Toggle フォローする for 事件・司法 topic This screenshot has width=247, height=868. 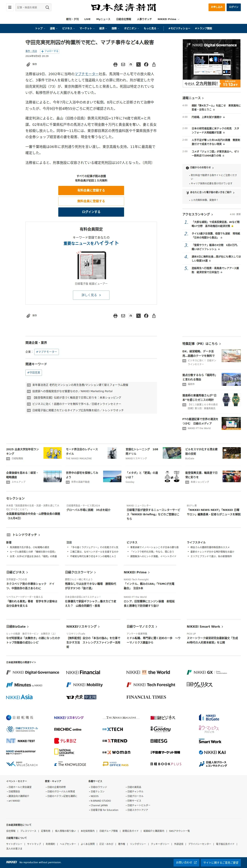pos(50,51)
